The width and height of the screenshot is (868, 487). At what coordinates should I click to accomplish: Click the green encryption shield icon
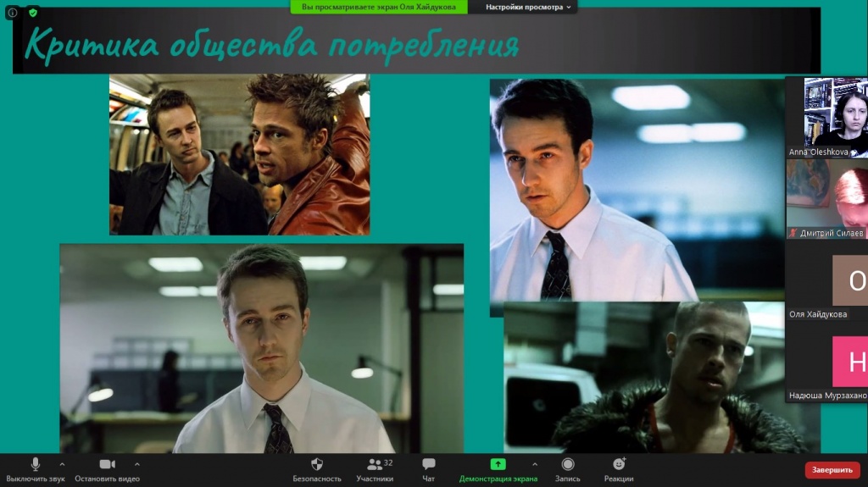33,13
